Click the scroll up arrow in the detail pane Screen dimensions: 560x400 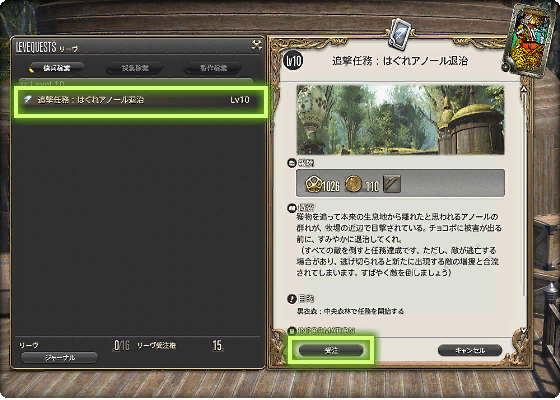coord(524,88)
